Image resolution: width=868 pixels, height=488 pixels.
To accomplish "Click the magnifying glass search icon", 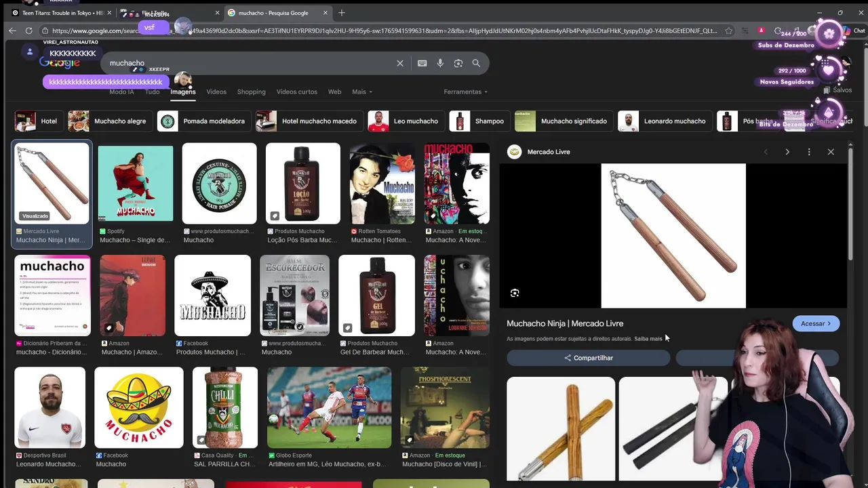I will click(x=476, y=63).
